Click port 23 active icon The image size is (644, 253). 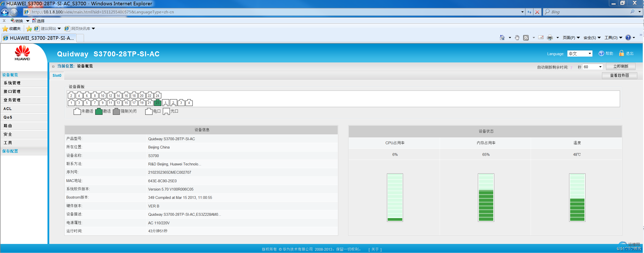pos(158,102)
